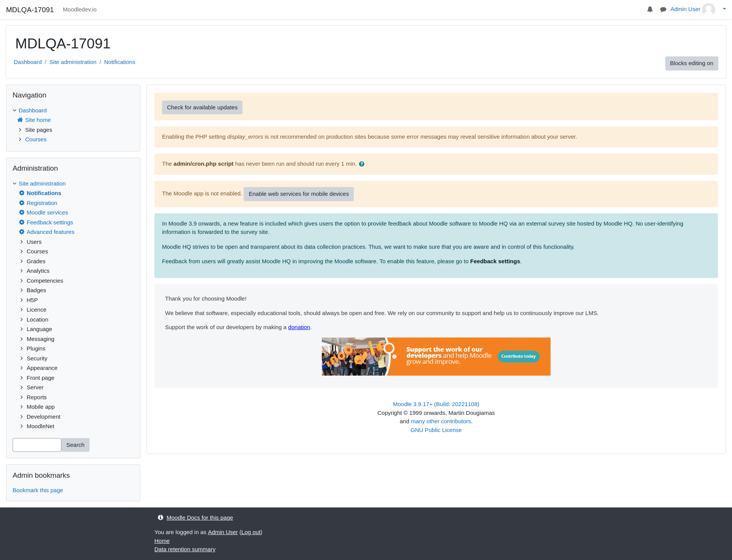Click the Admin User avatar picture
Viewport: 732px width, 560px height.
tap(709, 10)
